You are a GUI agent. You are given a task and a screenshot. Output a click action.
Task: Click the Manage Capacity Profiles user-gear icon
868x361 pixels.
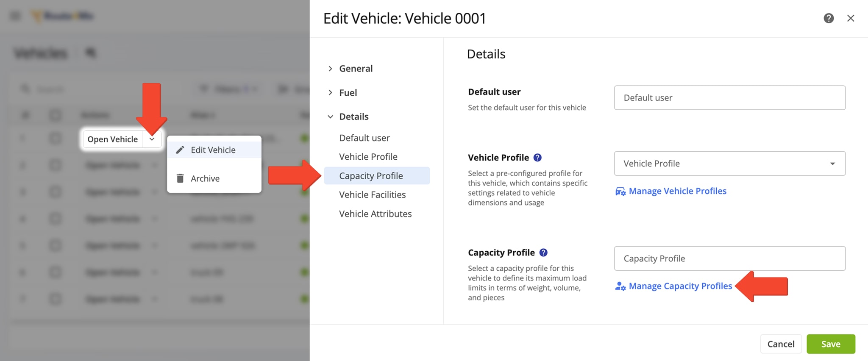click(620, 286)
